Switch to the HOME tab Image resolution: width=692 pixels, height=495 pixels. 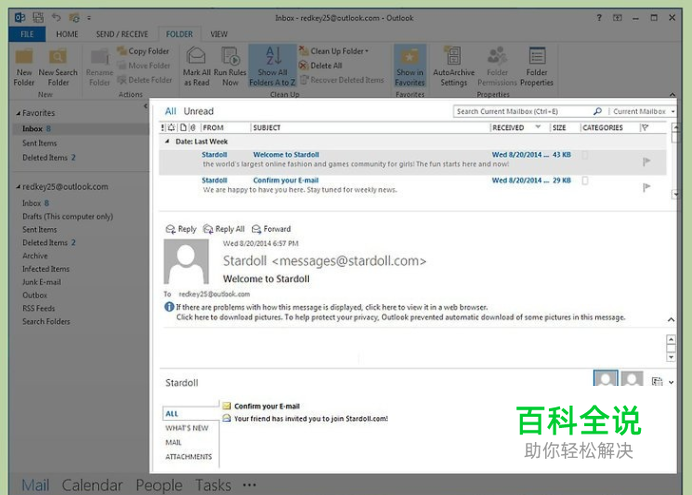click(67, 34)
